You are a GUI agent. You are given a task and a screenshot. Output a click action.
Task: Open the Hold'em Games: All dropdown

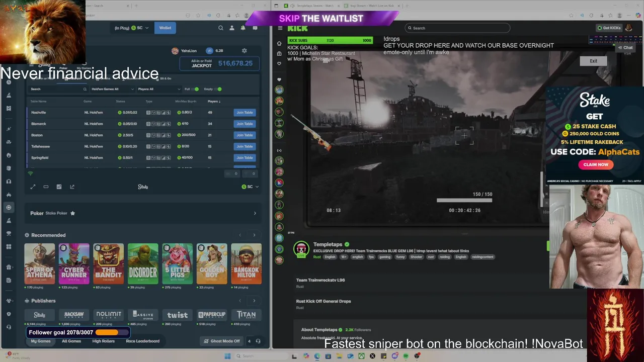113,89
